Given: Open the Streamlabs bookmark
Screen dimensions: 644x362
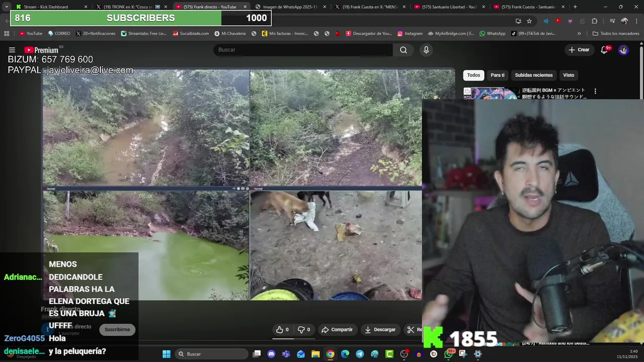Looking at the screenshot, I should (143, 34).
